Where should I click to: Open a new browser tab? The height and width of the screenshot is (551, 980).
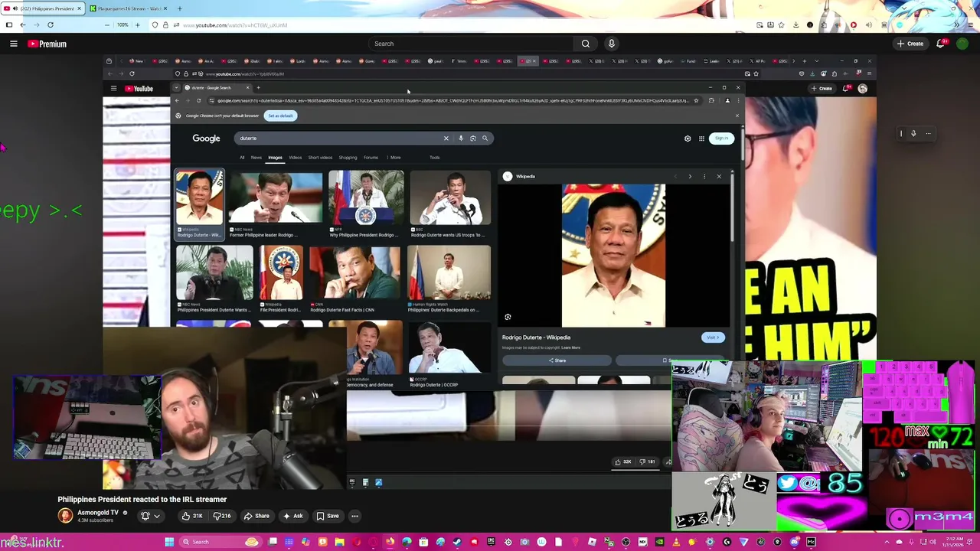[x=180, y=8]
